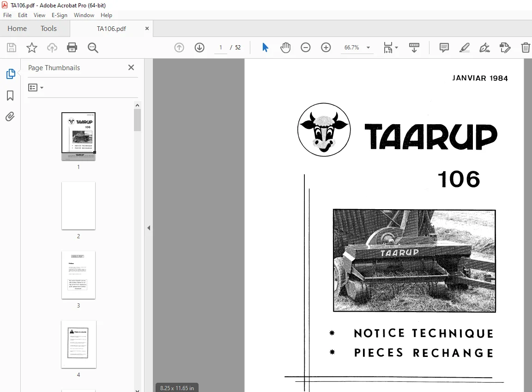Open the Edit menu
The image size is (532, 392).
(x=22, y=15)
